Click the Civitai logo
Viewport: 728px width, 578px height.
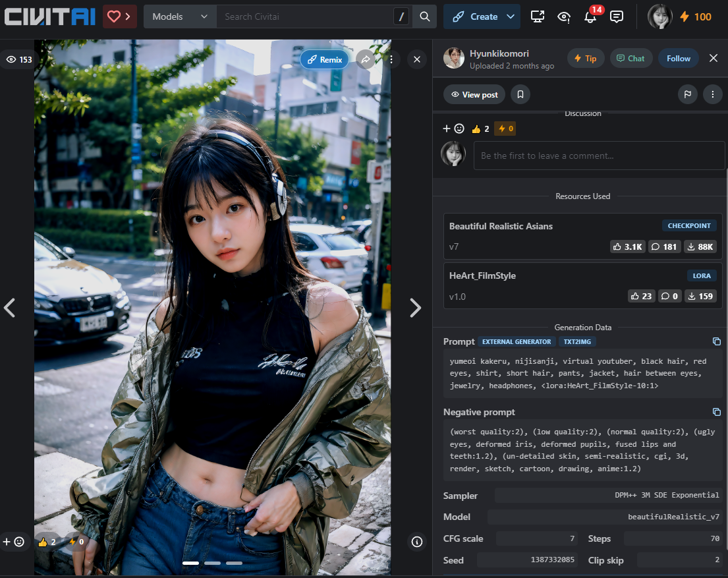pos(49,16)
